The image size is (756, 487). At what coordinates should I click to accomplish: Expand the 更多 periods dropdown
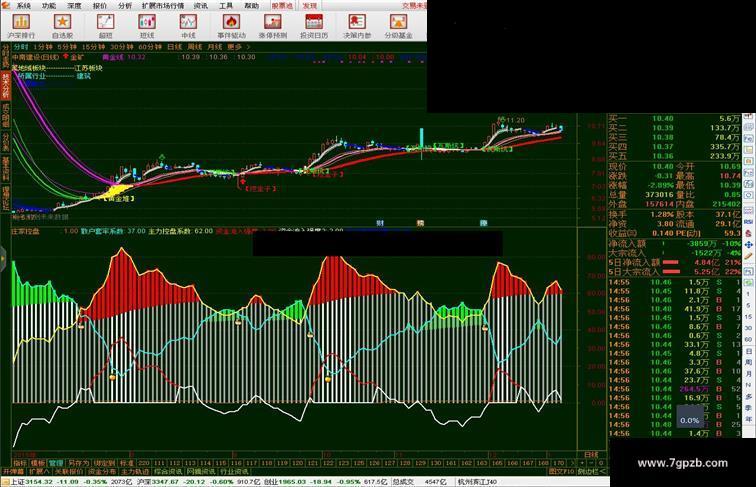pos(238,47)
